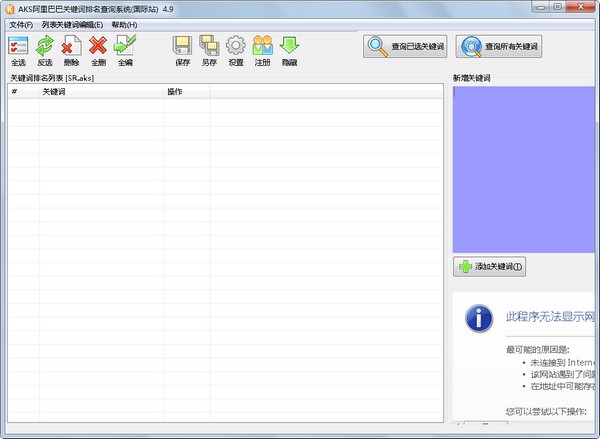Save the list with 保存 icon
Screen dimensions: 600x439
click(182, 47)
